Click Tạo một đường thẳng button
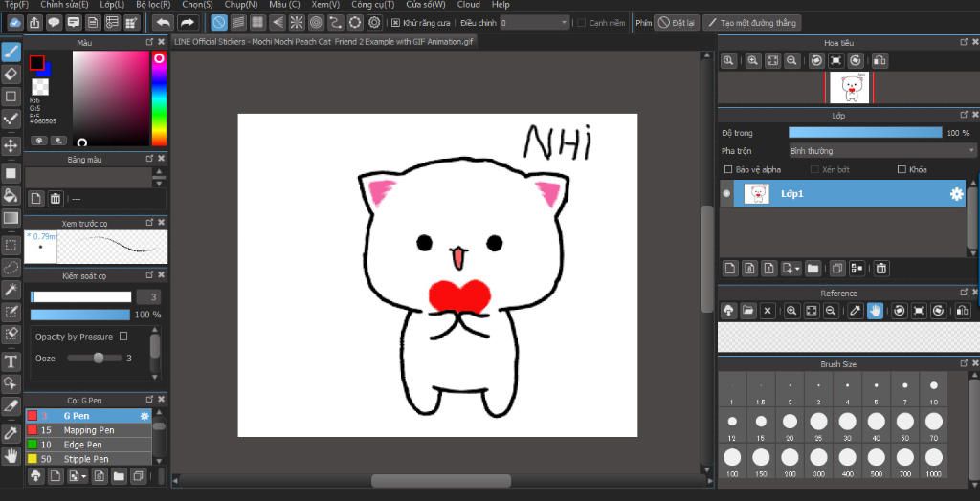This screenshot has height=501, width=980. coord(752,23)
